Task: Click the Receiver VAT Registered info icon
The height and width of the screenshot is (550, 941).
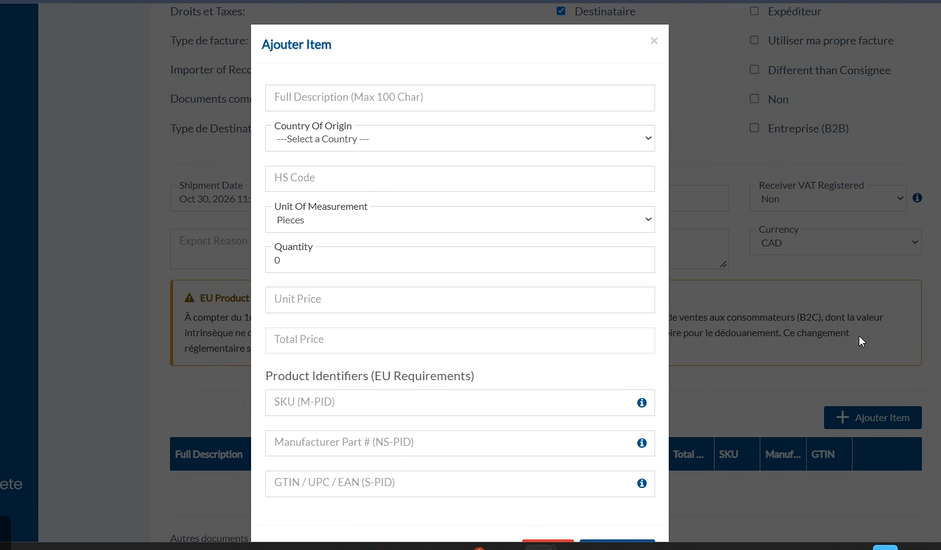Action: [917, 198]
